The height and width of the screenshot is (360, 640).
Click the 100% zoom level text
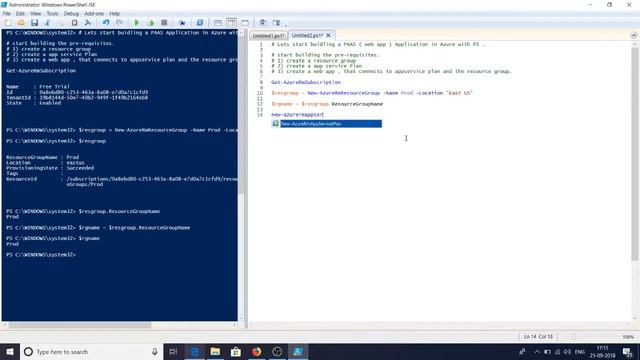[628, 337]
